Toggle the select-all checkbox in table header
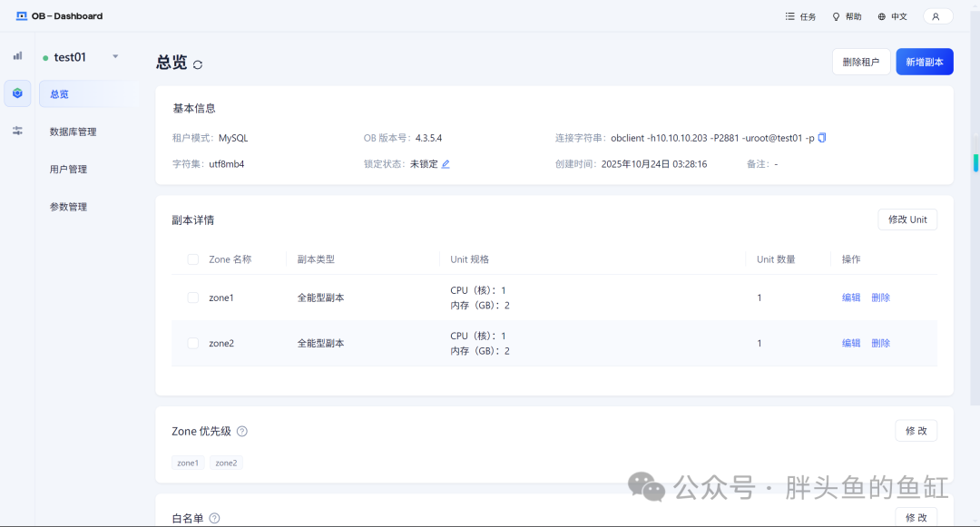Screen dimensions: 980x527 point(193,259)
